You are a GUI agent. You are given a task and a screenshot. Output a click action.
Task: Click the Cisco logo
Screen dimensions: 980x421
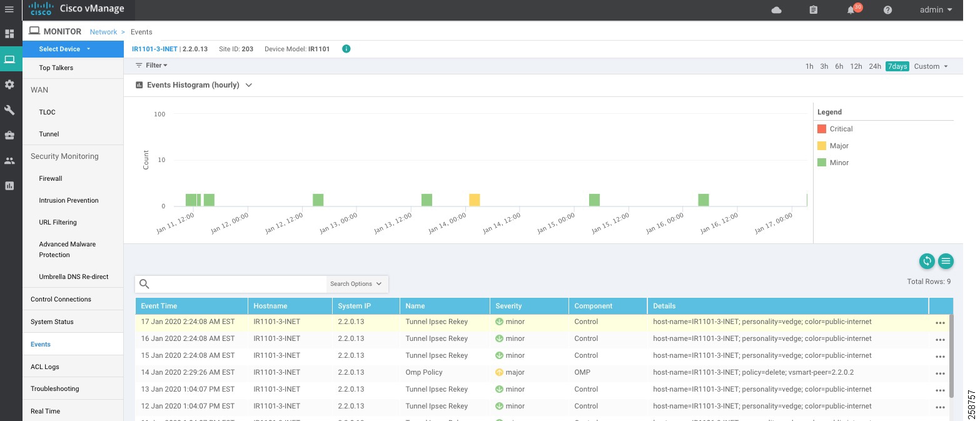[41, 9]
